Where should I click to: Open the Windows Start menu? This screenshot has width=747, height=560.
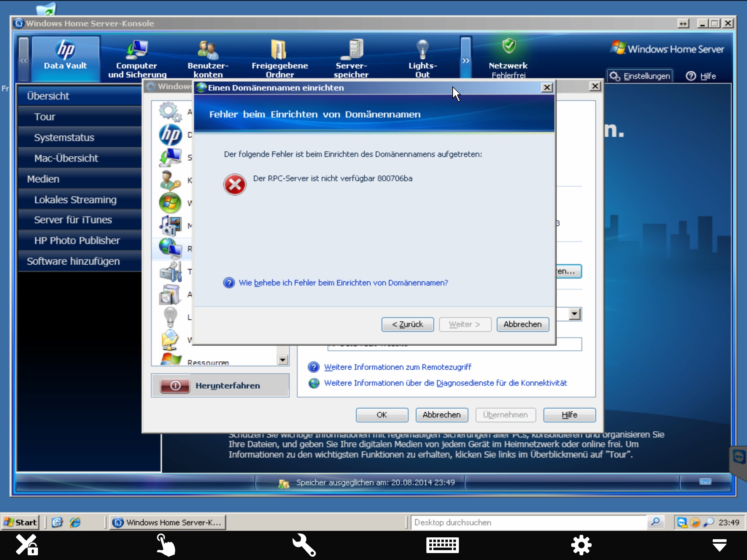20,522
